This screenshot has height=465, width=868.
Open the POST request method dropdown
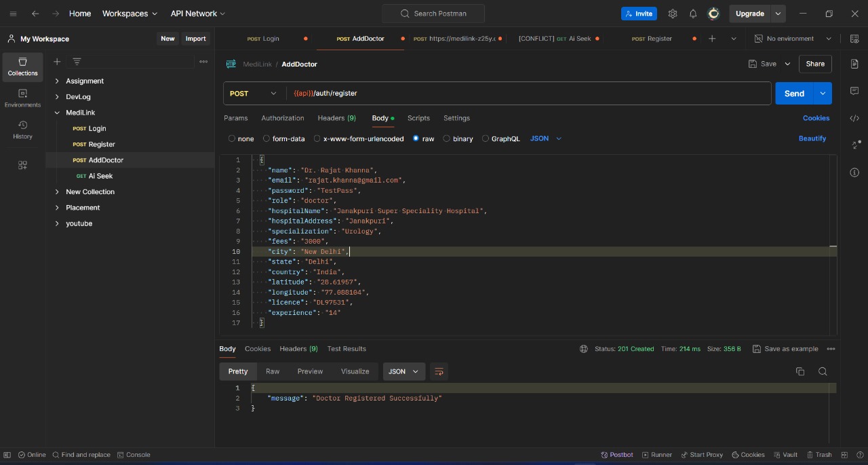(253, 93)
